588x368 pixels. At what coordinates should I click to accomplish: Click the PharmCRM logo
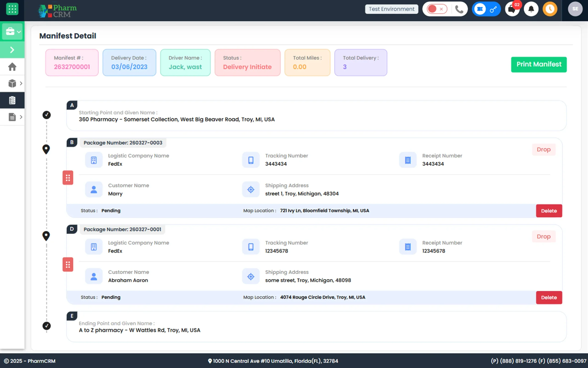(x=58, y=11)
